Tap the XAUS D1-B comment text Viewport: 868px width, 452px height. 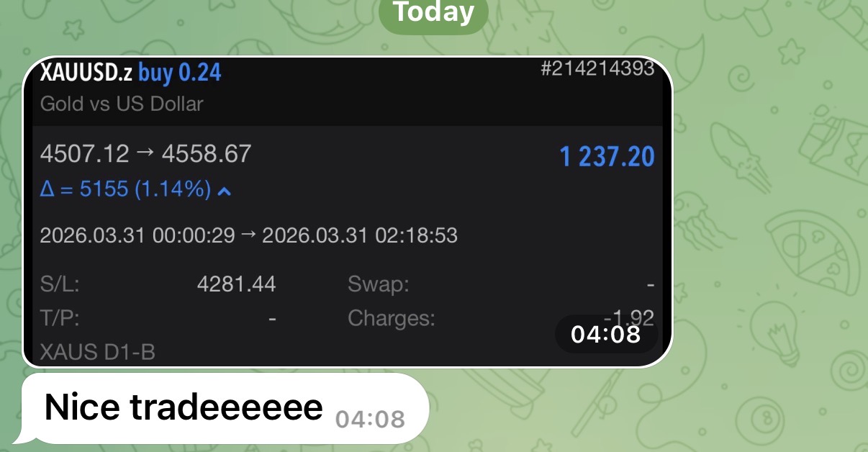coord(98,353)
